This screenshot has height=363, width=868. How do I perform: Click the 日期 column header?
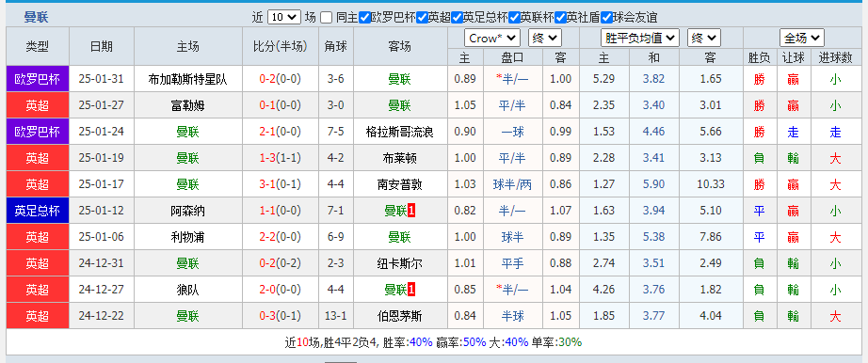click(x=102, y=46)
